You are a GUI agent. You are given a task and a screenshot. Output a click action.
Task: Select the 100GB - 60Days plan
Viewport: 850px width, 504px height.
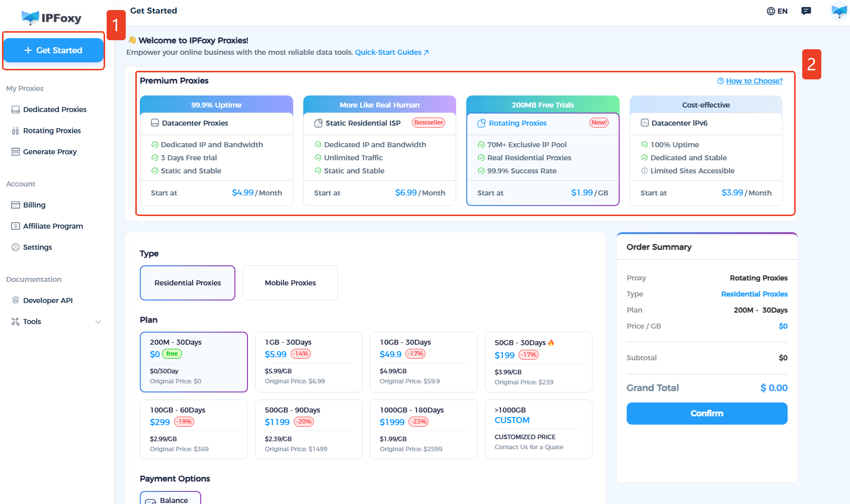tap(194, 429)
